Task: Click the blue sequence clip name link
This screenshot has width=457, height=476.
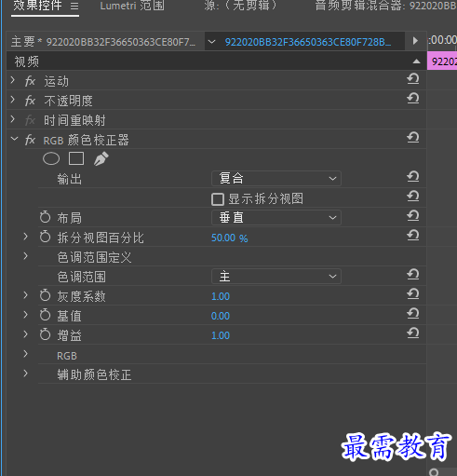Action: point(308,42)
